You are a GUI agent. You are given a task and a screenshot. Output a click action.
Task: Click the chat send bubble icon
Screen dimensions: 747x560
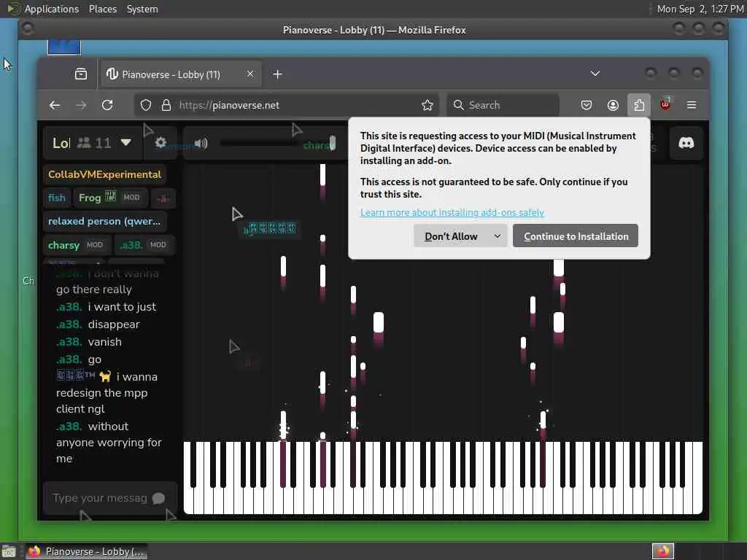click(158, 498)
